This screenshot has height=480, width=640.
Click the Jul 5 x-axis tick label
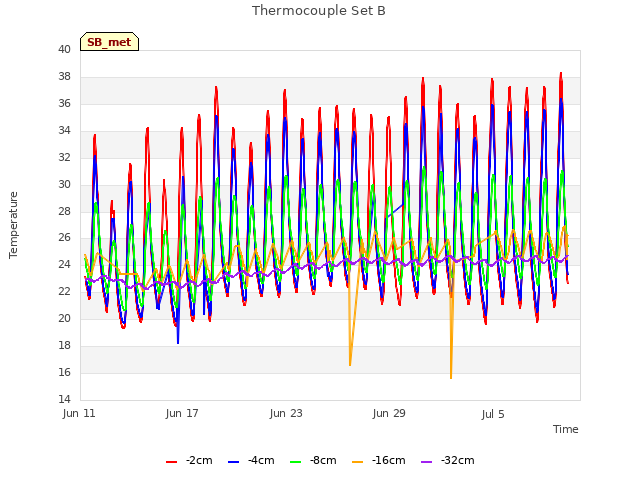pos(493,414)
